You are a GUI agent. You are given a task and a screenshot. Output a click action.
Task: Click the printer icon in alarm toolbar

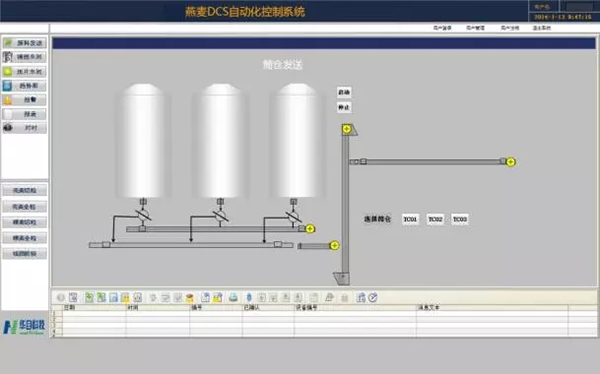tap(233, 297)
